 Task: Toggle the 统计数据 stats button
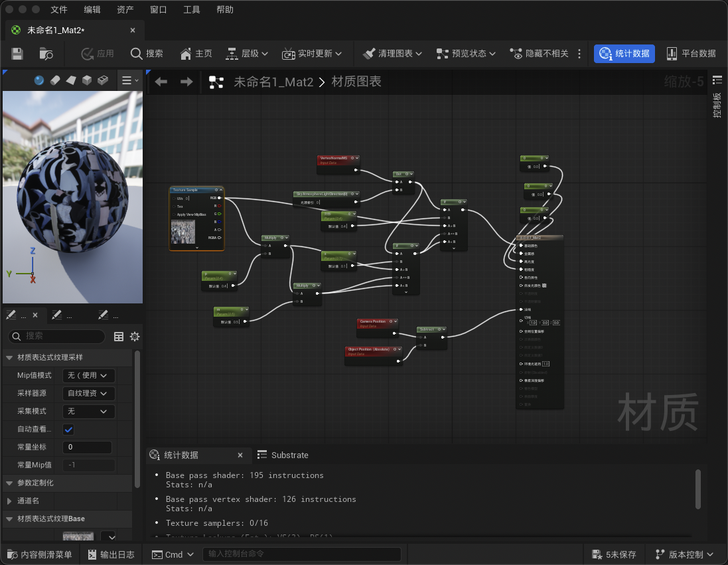[624, 53]
